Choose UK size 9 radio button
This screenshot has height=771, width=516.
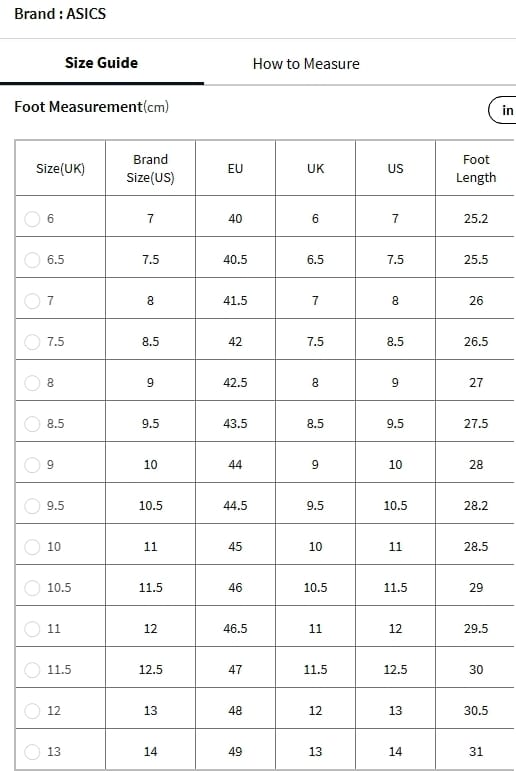pyautogui.click(x=32, y=465)
